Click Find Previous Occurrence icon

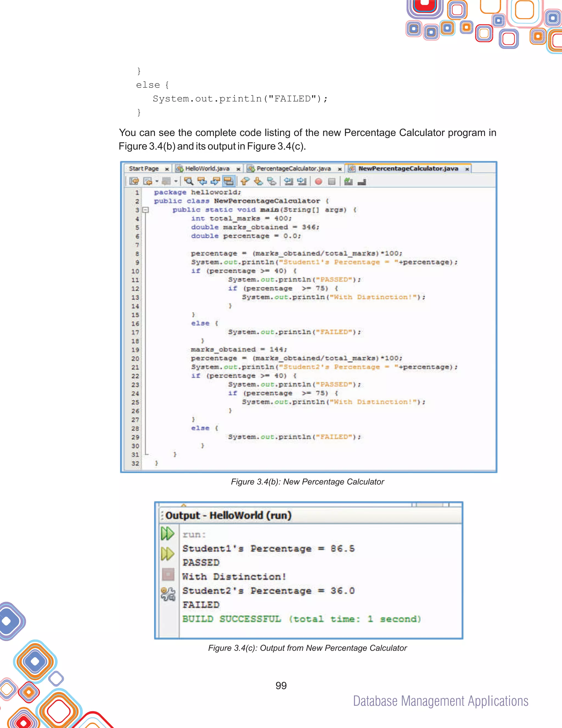coord(202,181)
